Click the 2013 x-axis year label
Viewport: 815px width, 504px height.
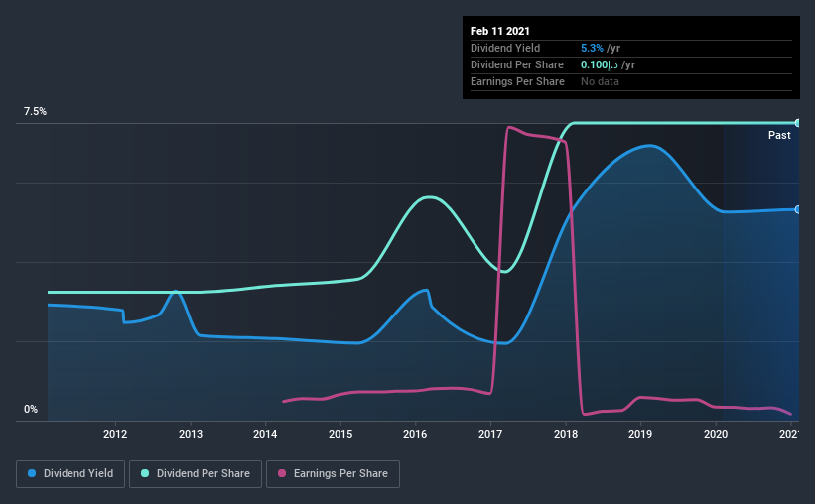click(x=191, y=434)
